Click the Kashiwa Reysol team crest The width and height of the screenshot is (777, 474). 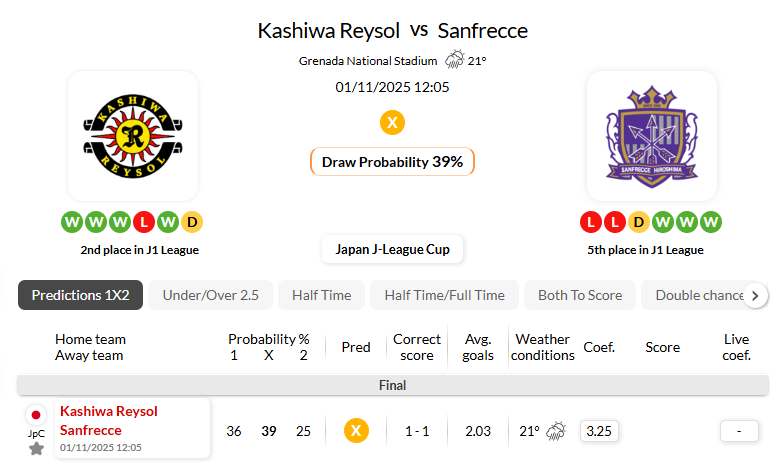pos(132,135)
